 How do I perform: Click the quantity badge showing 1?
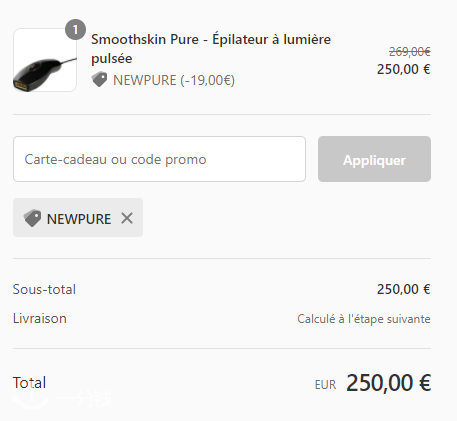click(x=75, y=30)
